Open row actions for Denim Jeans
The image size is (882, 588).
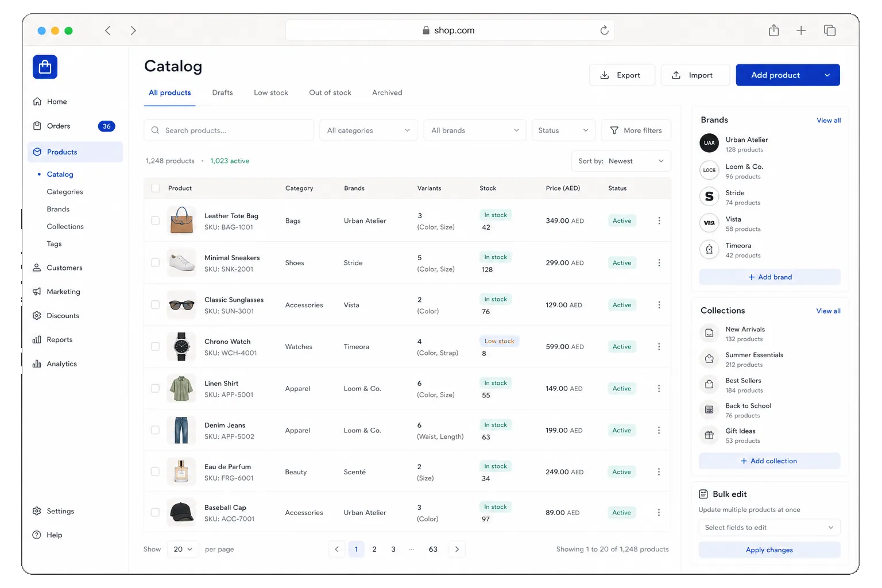[x=659, y=430]
